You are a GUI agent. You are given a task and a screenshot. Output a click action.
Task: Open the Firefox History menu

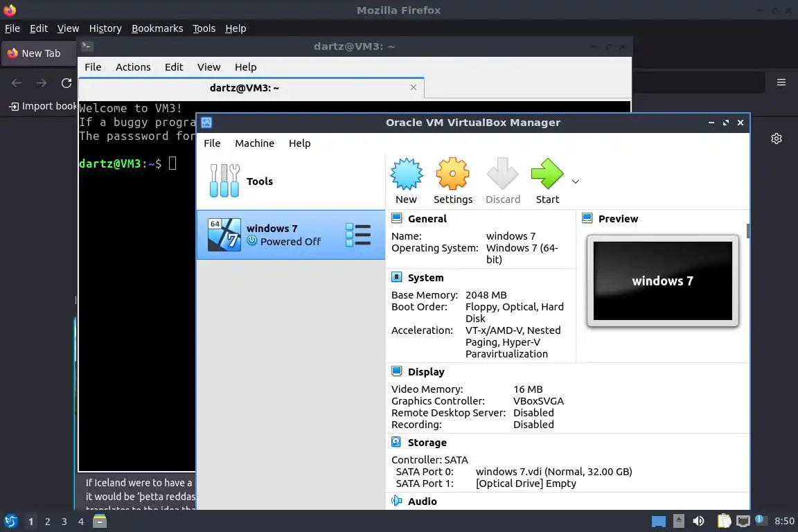105,28
